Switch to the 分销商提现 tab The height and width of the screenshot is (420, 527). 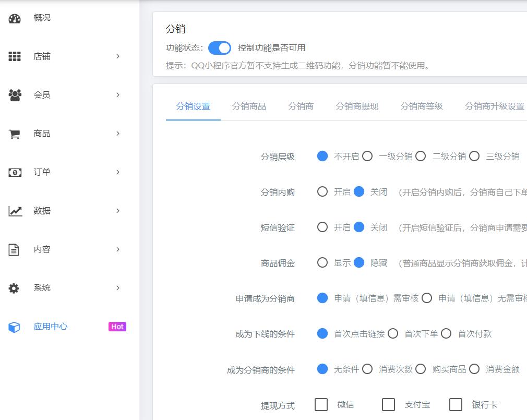(x=357, y=106)
